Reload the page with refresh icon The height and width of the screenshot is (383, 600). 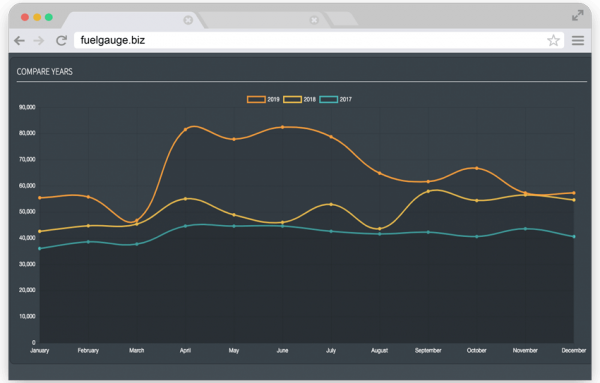(x=61, y=40)
